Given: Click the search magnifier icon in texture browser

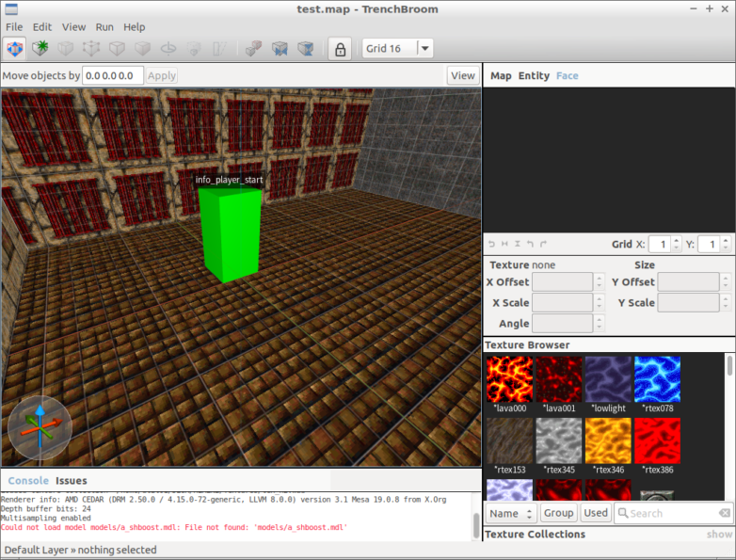Looking at the screenshot, I should coord(623,513).
